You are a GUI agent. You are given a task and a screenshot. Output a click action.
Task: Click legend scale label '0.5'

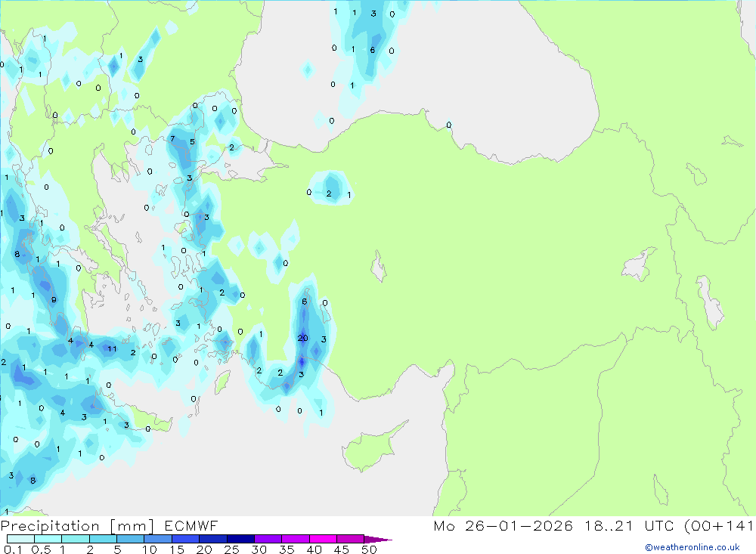click(x=41, y=549)
